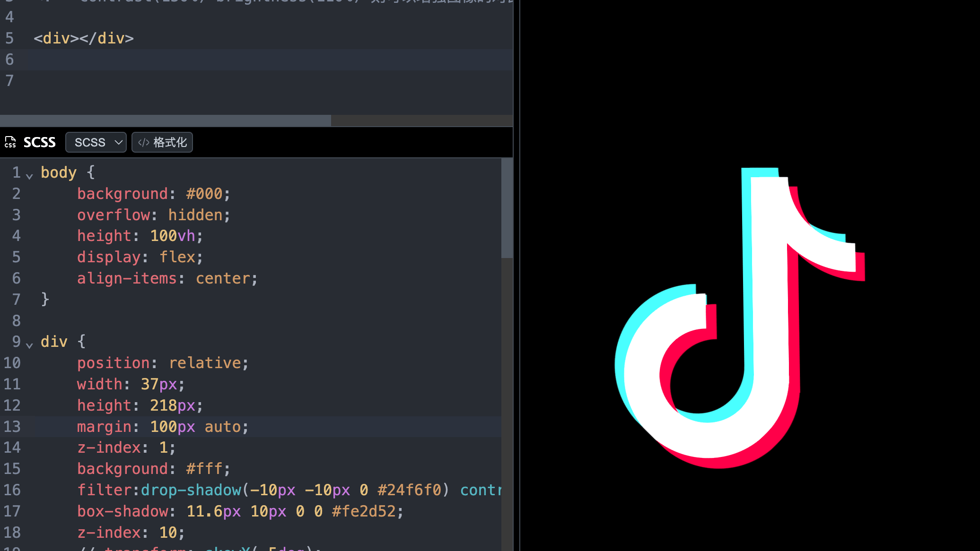The image size is (980, 551).
Task: Click line number 13 in SCSS gutter
Action: 12,427
